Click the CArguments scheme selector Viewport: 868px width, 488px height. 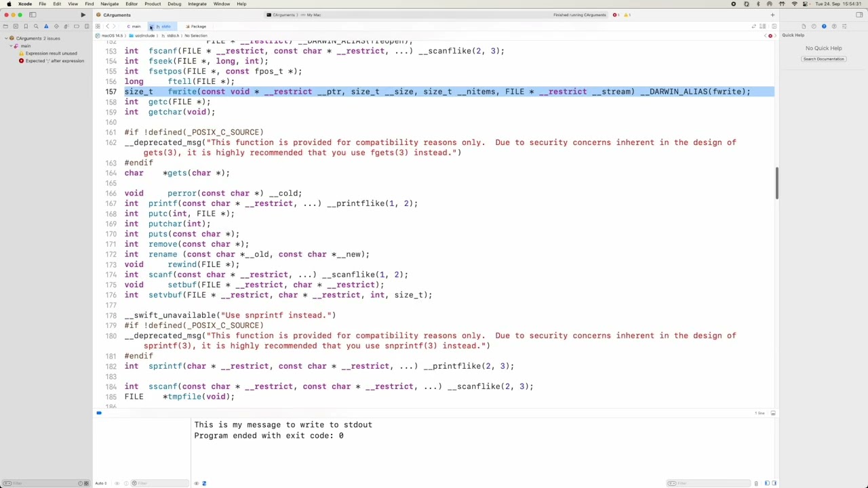click(x=281, y=15)
